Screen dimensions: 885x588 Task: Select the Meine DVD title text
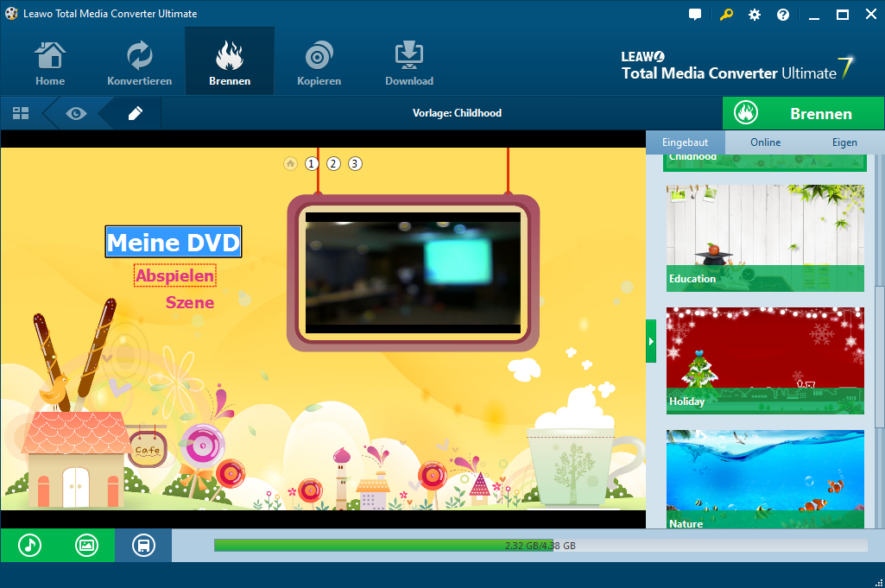(174, 242)
